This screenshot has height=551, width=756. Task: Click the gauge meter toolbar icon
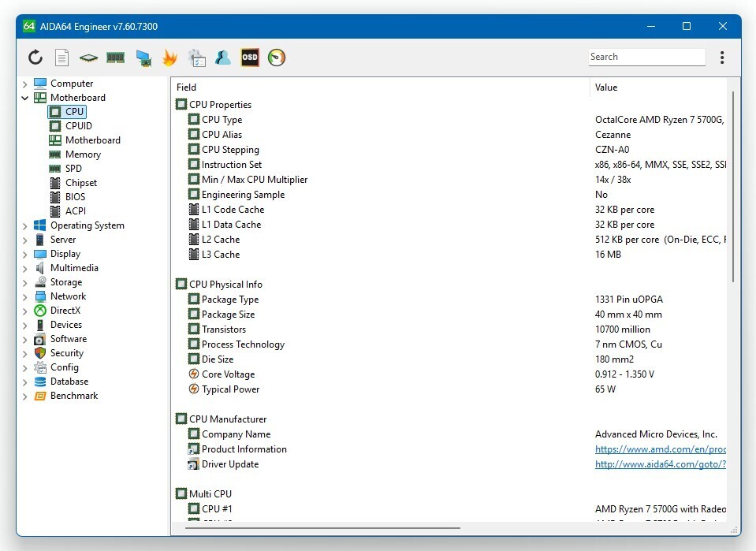click(x=277, y=58)
